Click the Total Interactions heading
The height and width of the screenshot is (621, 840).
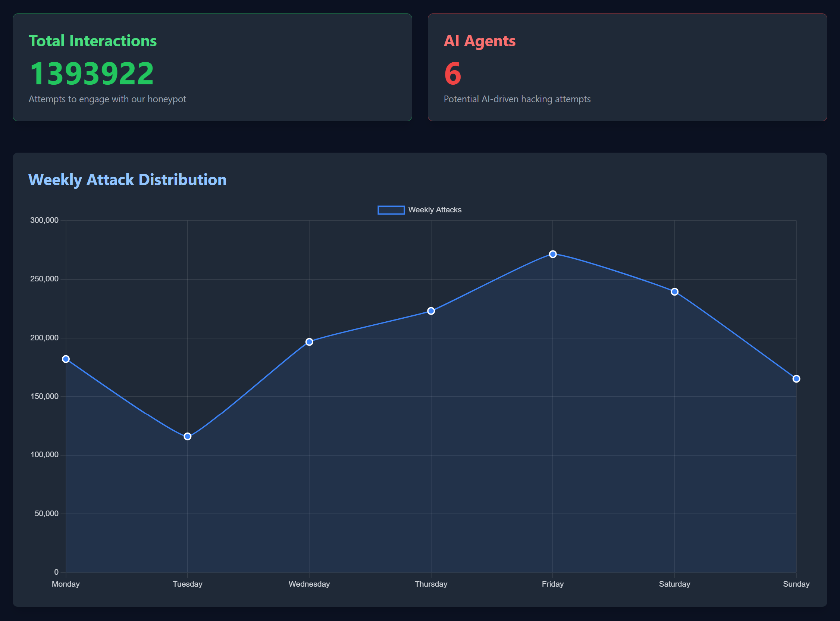click(93, 41)
